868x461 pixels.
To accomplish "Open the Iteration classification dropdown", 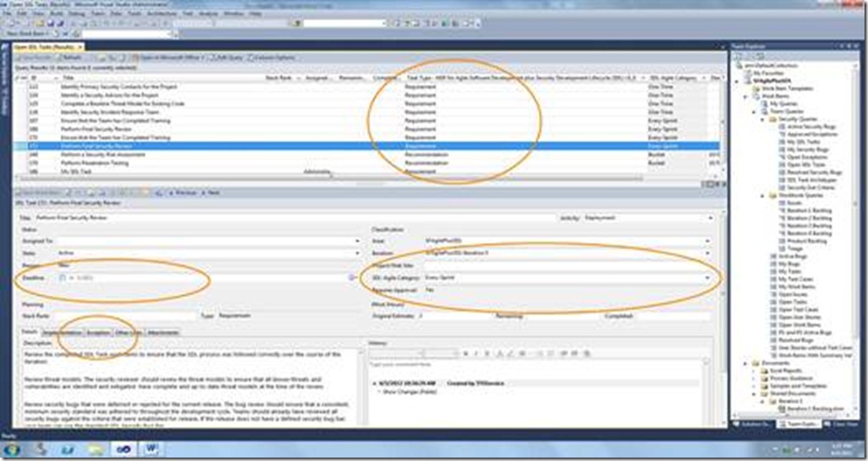I will [707, 254].
